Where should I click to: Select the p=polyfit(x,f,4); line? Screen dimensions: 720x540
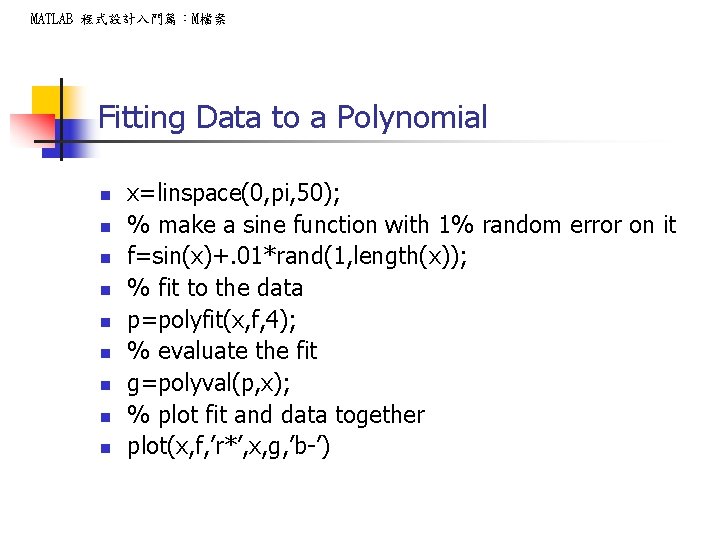click(x=212, y=320)
